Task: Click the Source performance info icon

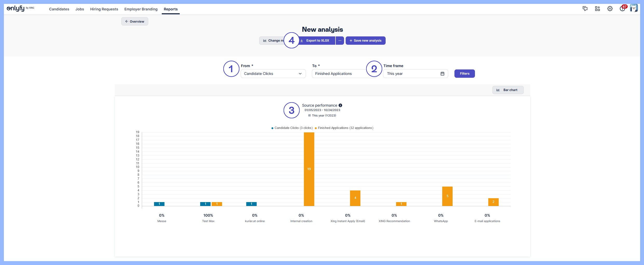Action: coord(340,105)
